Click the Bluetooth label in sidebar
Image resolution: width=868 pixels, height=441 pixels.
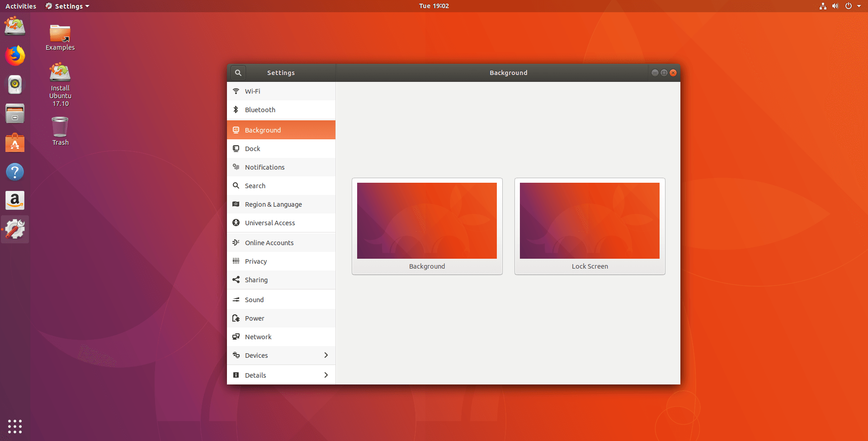tap(260, 110)
